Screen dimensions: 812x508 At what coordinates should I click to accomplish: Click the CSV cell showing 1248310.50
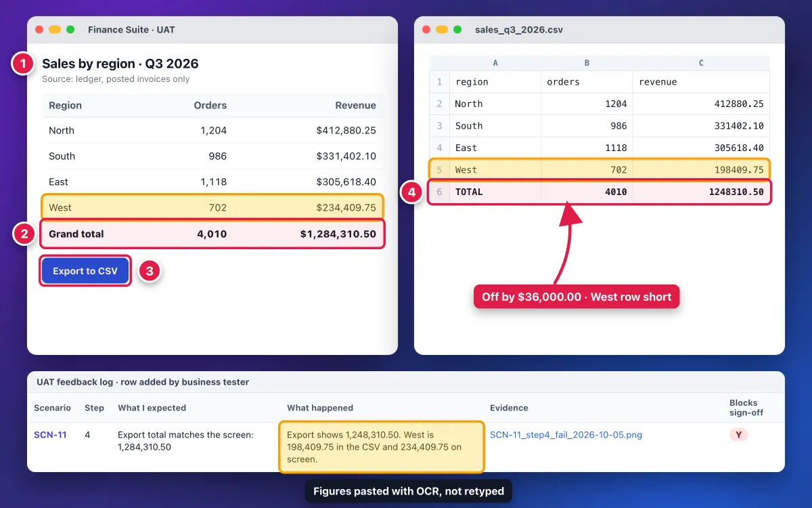click(x=701, y=192)
